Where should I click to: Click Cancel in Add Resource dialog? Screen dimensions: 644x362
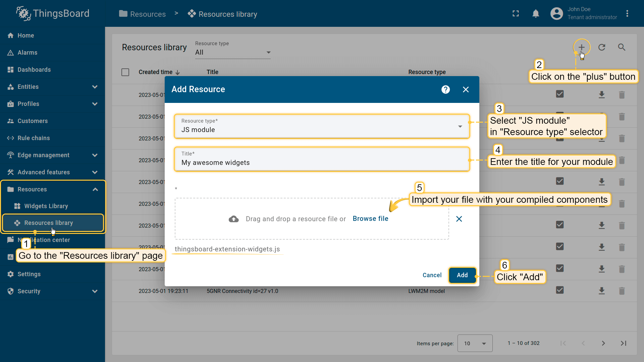click(432, 275)
